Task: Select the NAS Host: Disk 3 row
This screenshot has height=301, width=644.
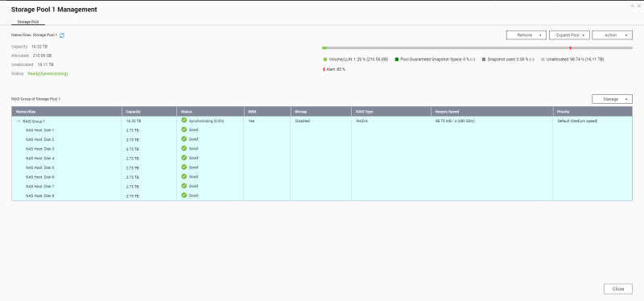Action: [322, 149]
